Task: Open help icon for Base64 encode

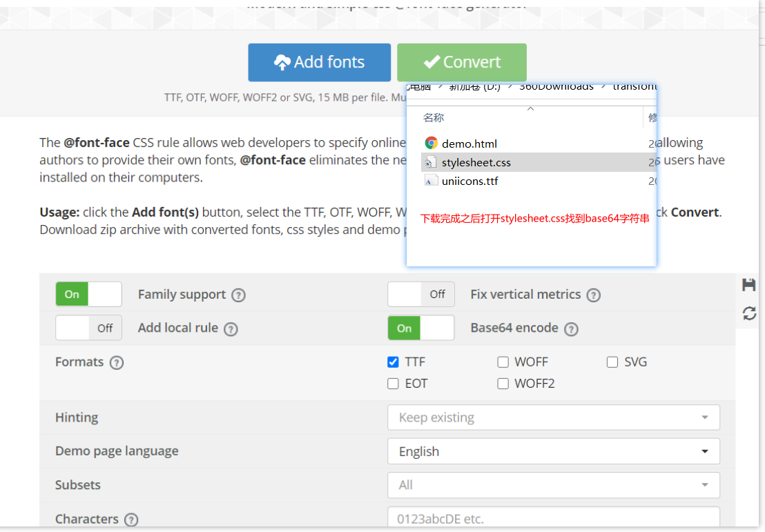Action: [571, 329]
